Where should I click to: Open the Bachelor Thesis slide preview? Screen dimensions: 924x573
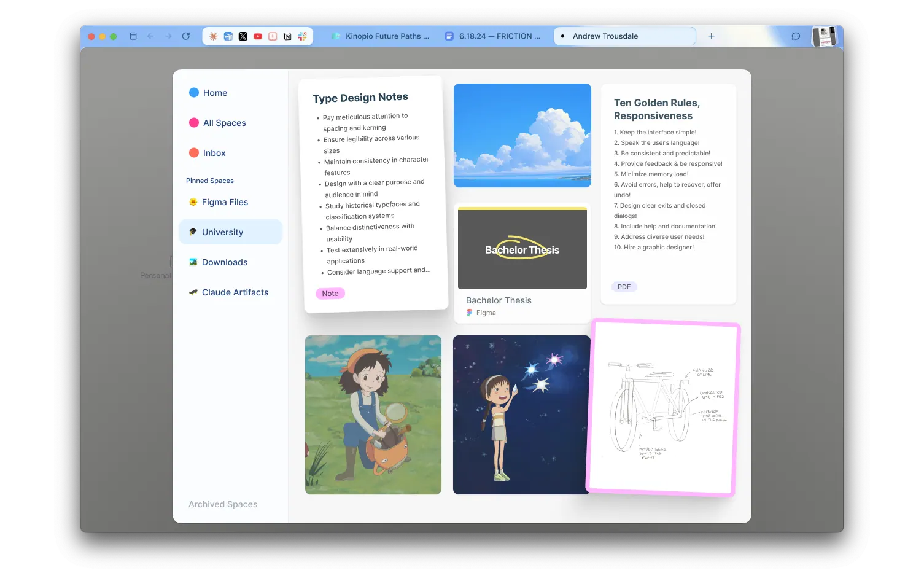[x=522, y=248]
